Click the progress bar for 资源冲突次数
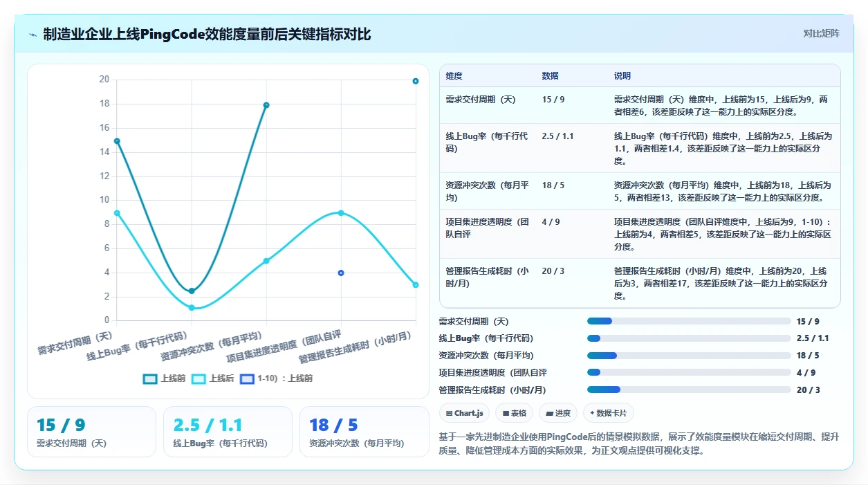Viewport: 868px width, 485px height. (689, 356)
